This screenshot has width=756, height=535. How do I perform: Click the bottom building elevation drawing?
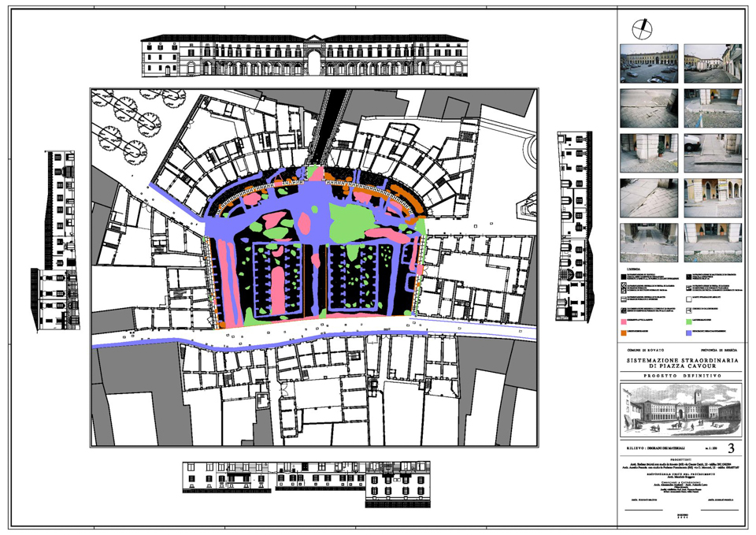click(306, 484)
